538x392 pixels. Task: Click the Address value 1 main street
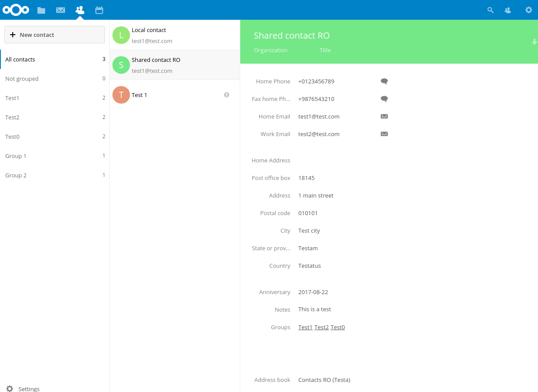point(316,195)
